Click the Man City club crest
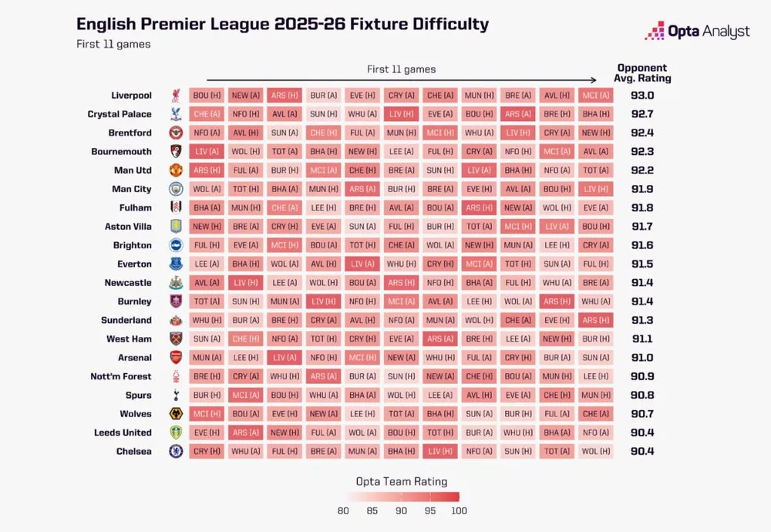 point(176,189)
